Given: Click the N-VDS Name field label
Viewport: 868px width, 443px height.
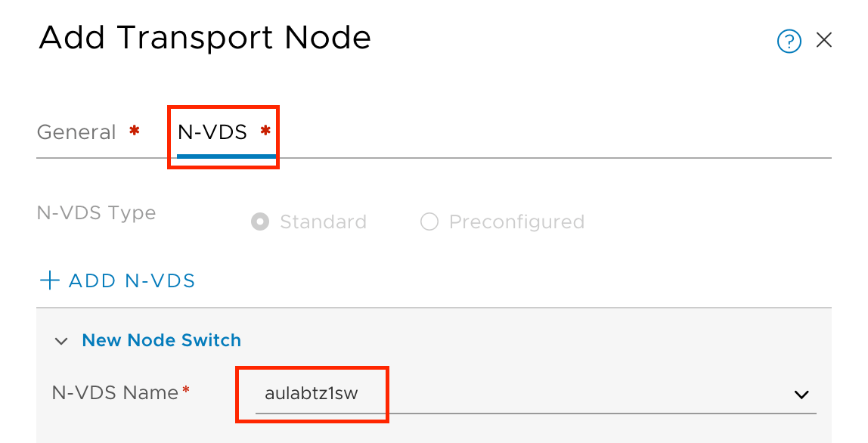Looking at the screenshot, I should (x=115, y=392).
